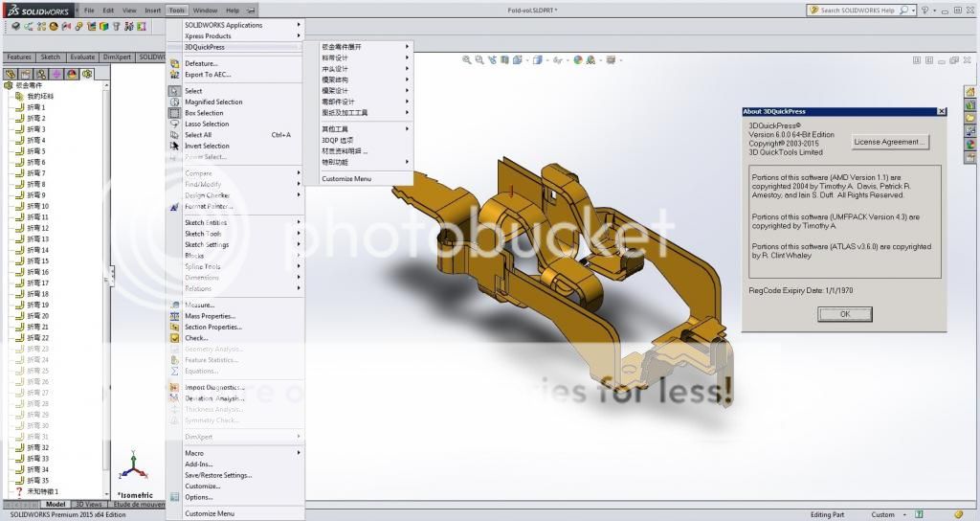This screenshot has width=980, height=521.
Task: Switch to the 3D Views bottom tab
Action: pos(89,504)
